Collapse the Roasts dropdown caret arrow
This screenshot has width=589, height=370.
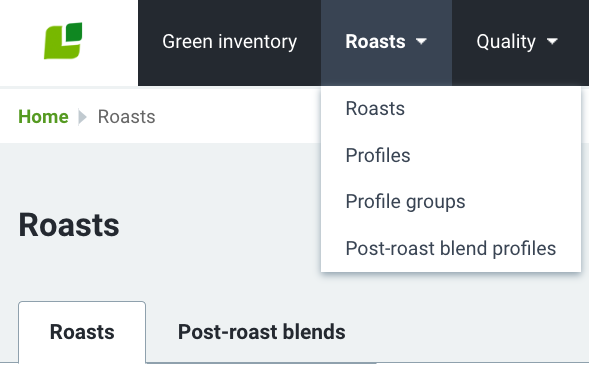[421, 41]
